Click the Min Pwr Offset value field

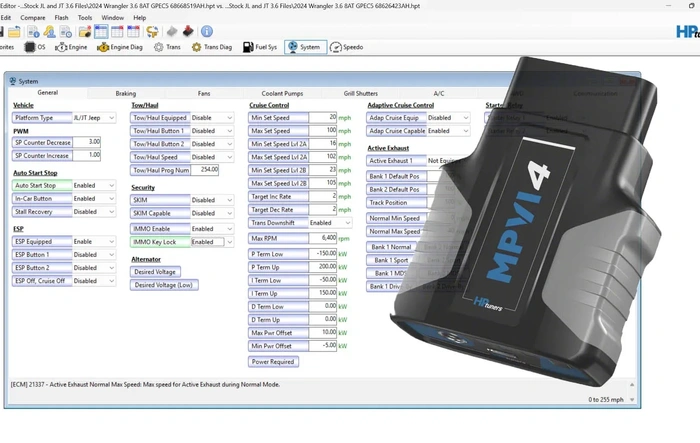point(322,346)
